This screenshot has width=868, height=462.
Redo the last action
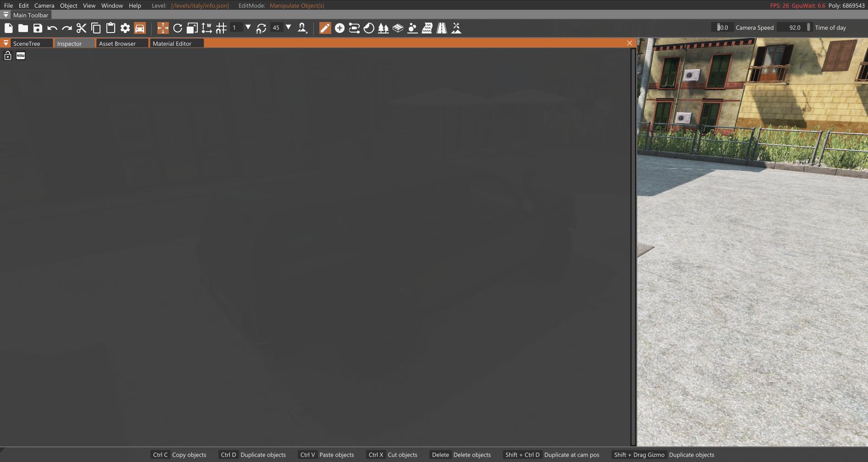67,28
